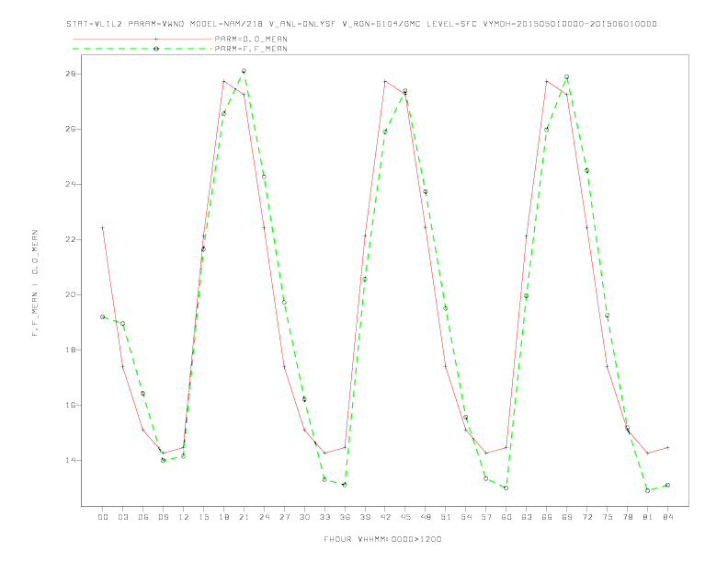This screenshot has width=728, height=563.
Task: Click the MODEL=NAM/218 text in chart header
Action: coord(225,24)
